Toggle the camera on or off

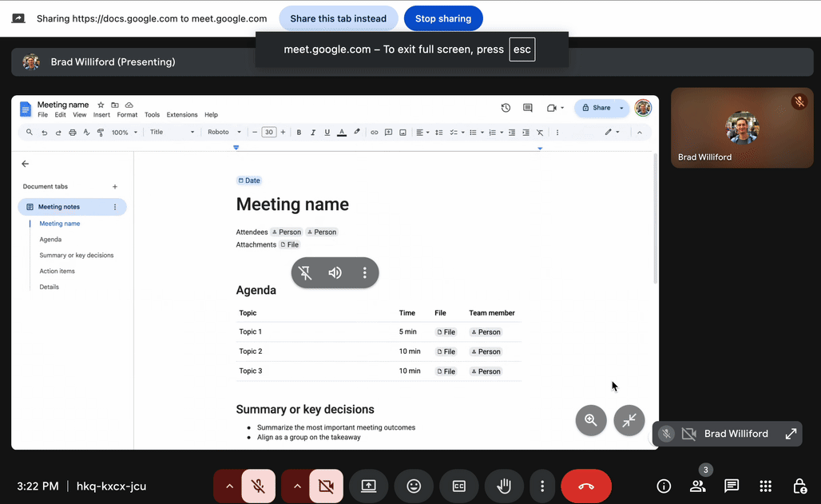(x=326, y=486)
